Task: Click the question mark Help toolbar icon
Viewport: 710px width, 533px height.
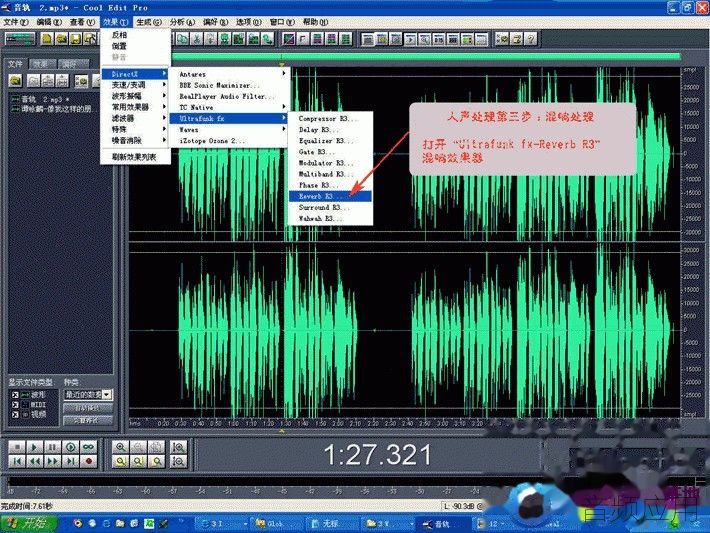Action: pos(530,39)
